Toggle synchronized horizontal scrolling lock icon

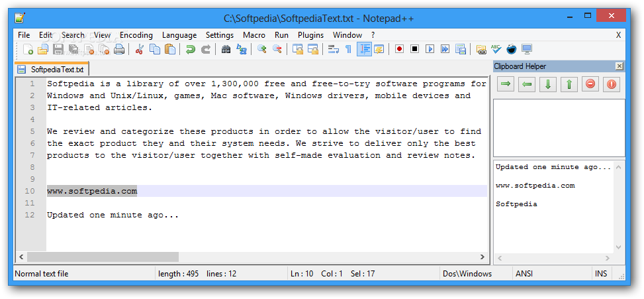[313, 49]
